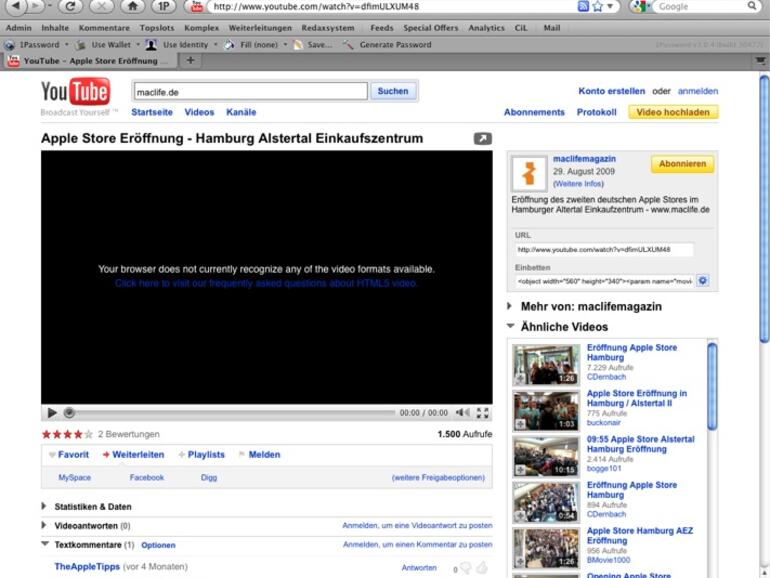770x578 pixels.
Task: Open Apple Store Hamburg AEZ Eröffnung thumbnail
Action: (x=546, y=548)
